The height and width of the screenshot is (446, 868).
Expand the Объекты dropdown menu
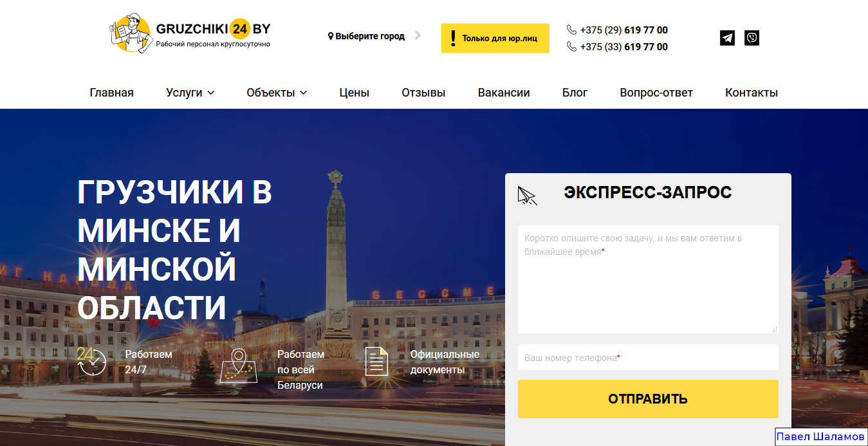click(277, 93)
